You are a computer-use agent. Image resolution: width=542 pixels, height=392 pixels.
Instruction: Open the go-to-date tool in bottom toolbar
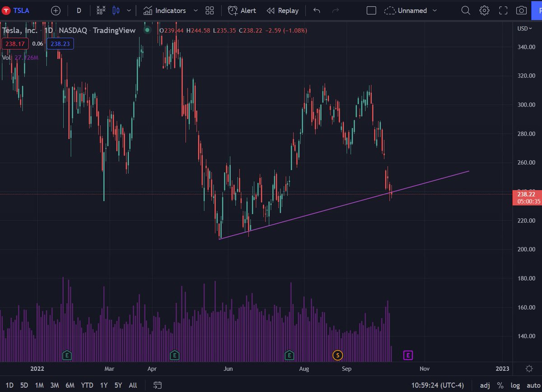[158, 385]
